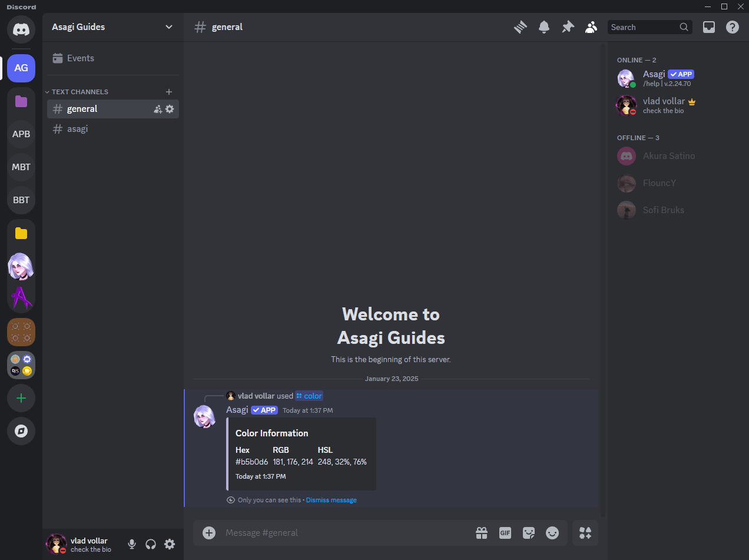The width and height of the screenshot is (749, 560).
Task: Select Asagi in the online member list
Action: (x=677, y=78)
